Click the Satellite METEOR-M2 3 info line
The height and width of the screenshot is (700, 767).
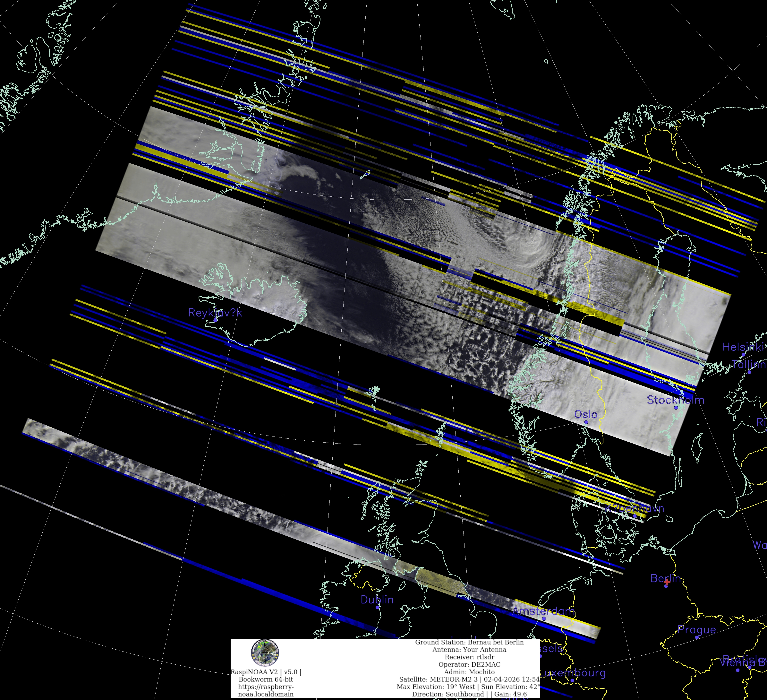pos(469,679)
